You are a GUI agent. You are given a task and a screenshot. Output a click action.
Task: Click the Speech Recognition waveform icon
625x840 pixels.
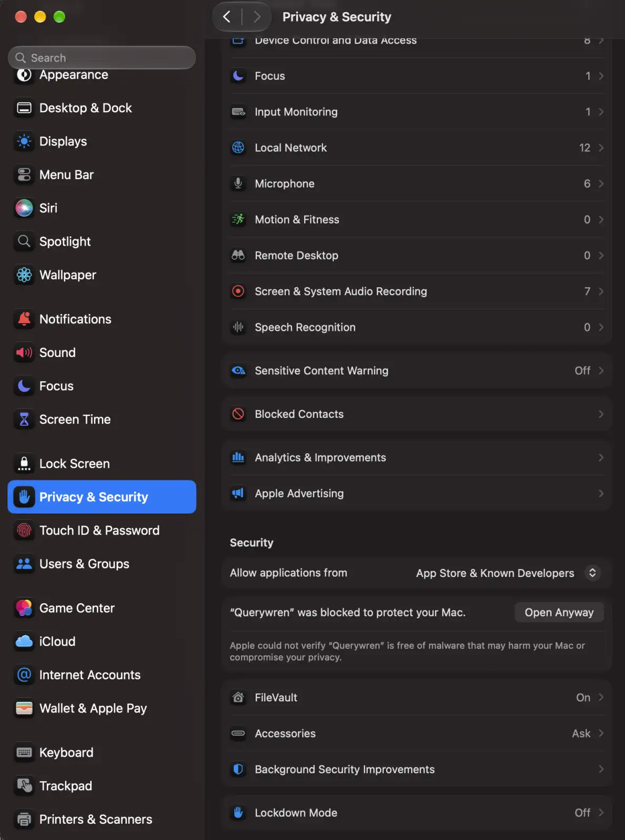[x=238, y=327]
